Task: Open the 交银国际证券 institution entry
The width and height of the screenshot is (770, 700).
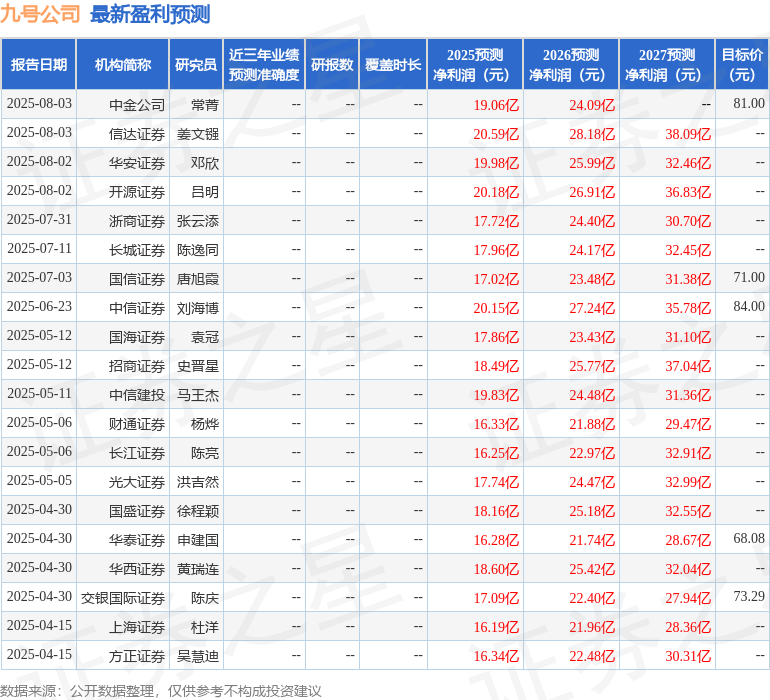Action: coord(123,598)
